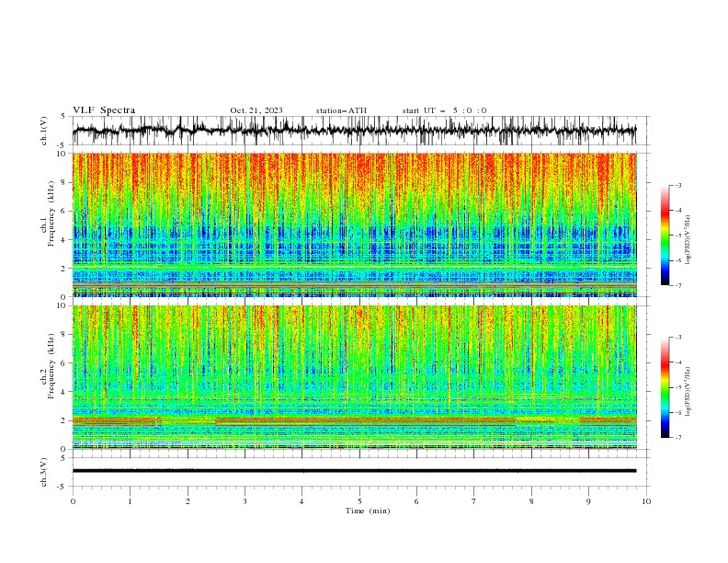Click the 'VLF Spectra' title text

(104, 110)
